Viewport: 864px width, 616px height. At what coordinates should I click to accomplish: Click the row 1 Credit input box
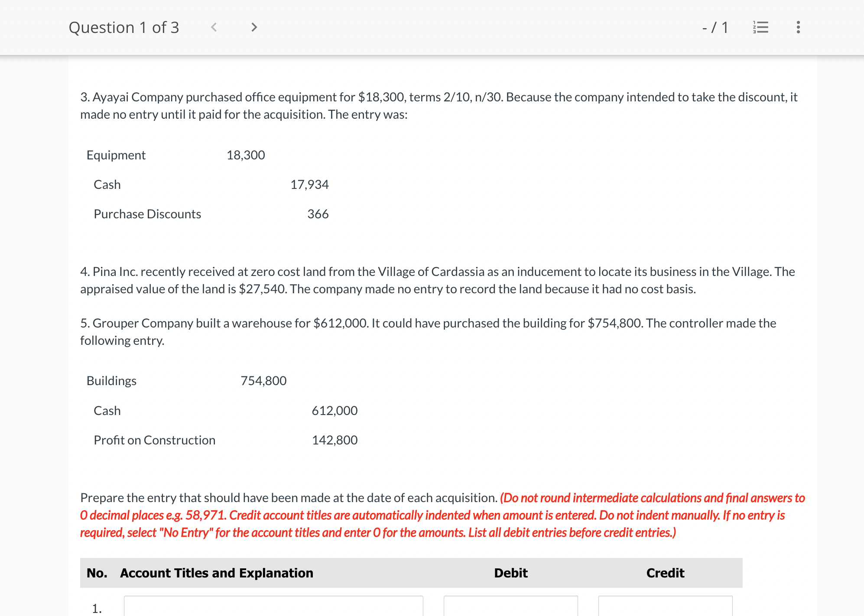(665, 606)
